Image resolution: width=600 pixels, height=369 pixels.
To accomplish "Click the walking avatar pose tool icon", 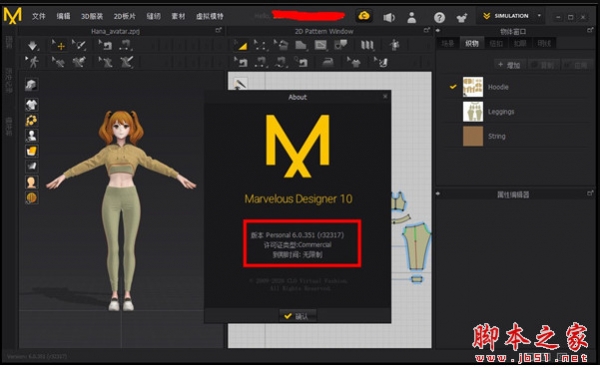I will click(33, 62).
